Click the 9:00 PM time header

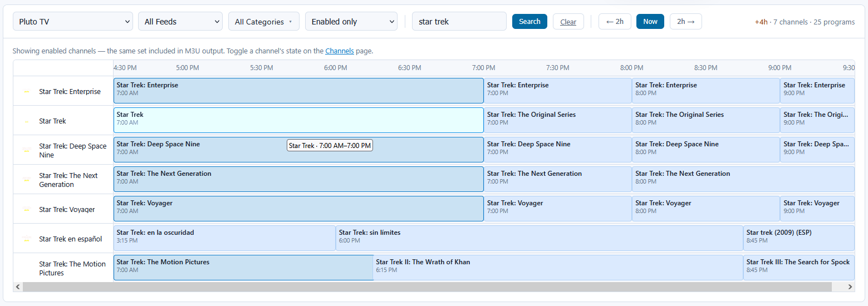[x=780, y=68]
